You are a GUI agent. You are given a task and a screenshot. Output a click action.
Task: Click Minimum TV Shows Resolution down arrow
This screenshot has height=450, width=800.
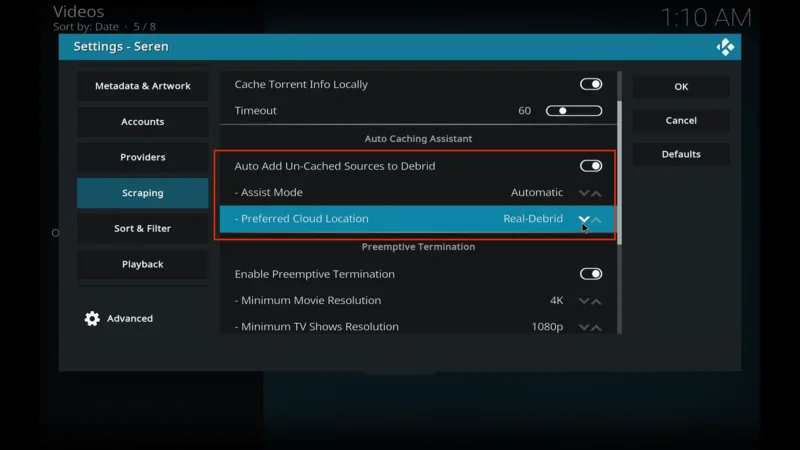tap(584, 327)
